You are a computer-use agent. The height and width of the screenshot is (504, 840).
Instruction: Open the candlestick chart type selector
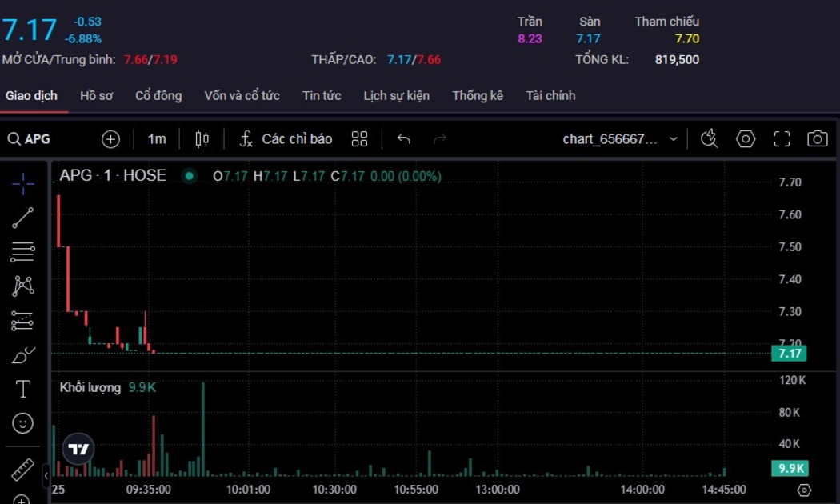pos(202,139)
